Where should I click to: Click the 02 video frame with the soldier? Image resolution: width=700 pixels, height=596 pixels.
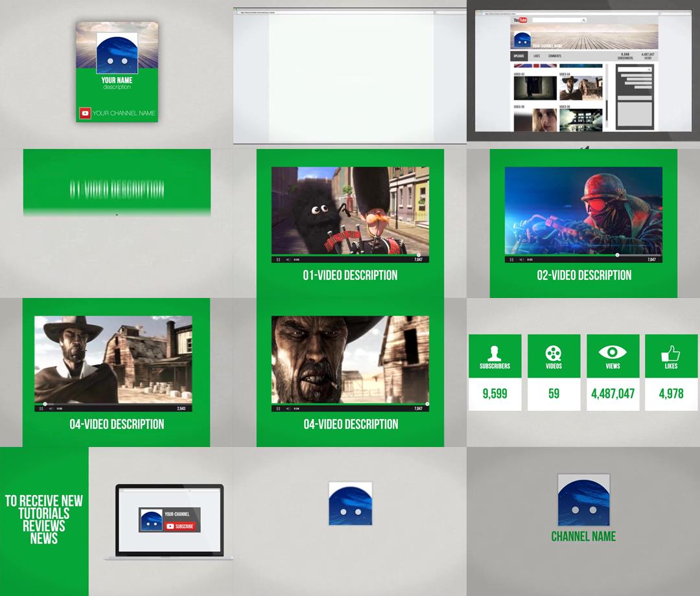pyautogui.click(x=583, y=211)
